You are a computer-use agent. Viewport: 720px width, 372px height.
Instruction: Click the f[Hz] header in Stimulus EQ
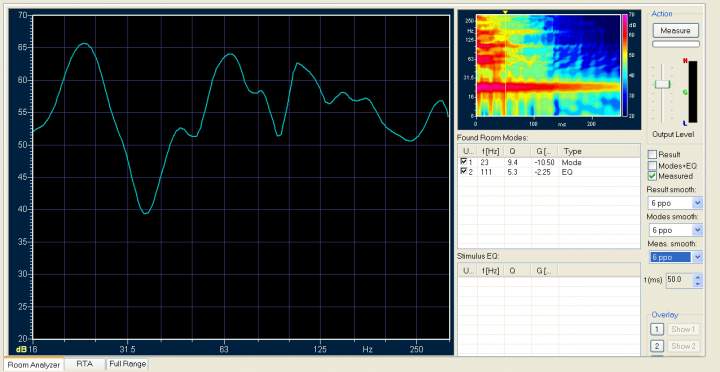490,271
